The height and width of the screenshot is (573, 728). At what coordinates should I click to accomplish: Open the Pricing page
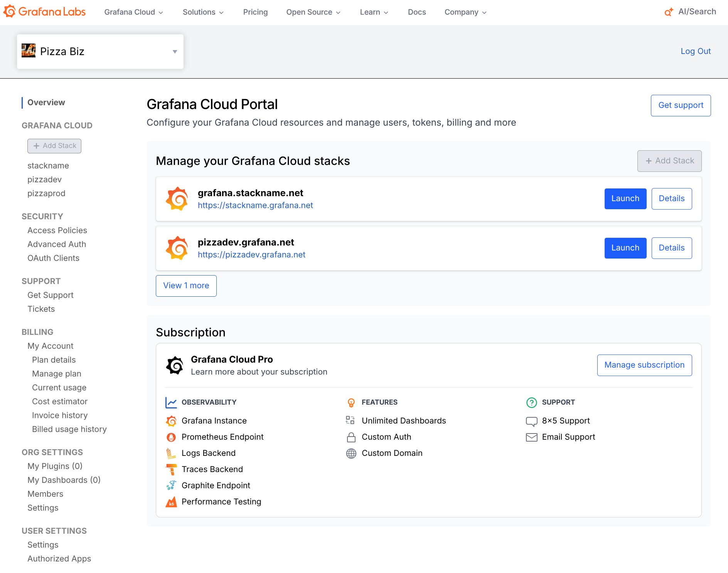(x=255, y=12)
